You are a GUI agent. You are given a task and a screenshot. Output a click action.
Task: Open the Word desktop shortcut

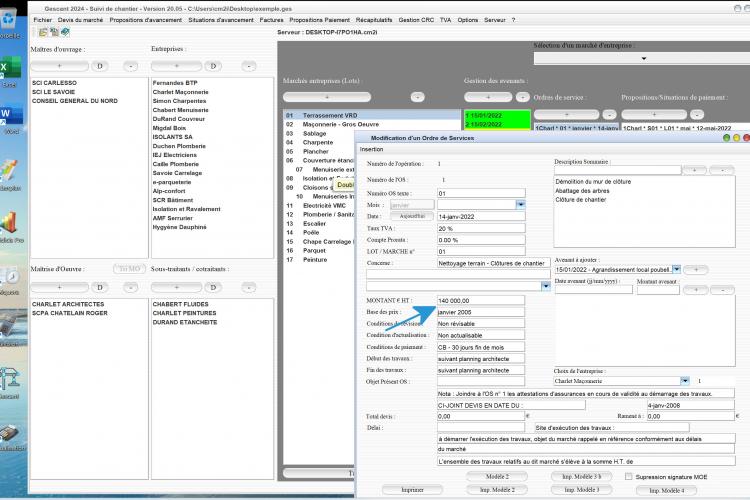tap(10, 120)
